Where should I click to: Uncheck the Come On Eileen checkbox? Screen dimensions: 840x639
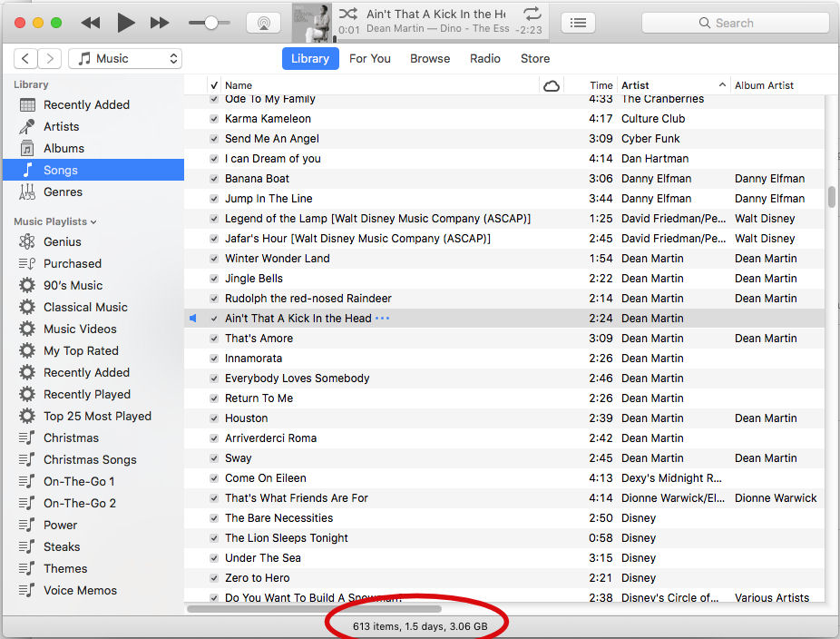pyautogui.click(x=214, y=478)
